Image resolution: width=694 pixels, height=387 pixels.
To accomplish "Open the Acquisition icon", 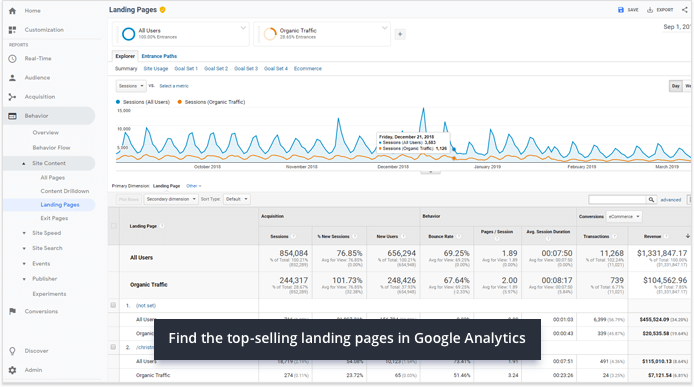I will (x=12, y=97).
